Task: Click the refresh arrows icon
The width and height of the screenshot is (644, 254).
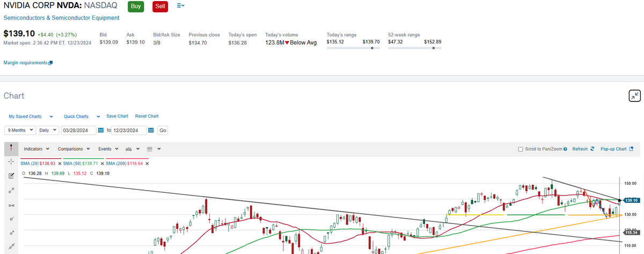Action: (592, 149)
